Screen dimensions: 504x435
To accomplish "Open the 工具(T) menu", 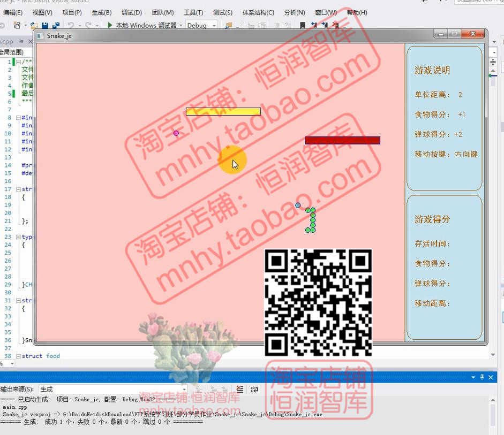I will pos(193,12).
